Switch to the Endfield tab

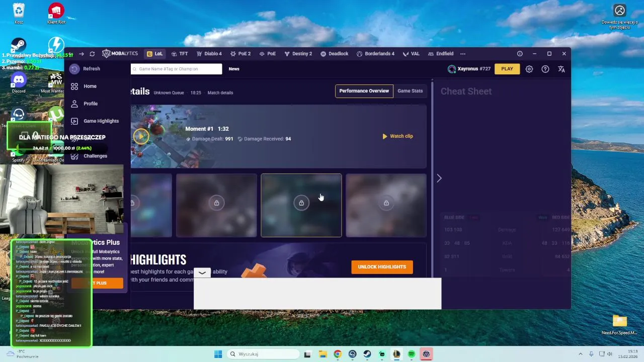[x=441, y=54]
